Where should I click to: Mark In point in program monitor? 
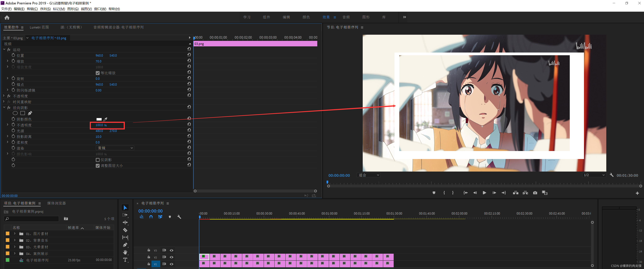pos(444,193)
